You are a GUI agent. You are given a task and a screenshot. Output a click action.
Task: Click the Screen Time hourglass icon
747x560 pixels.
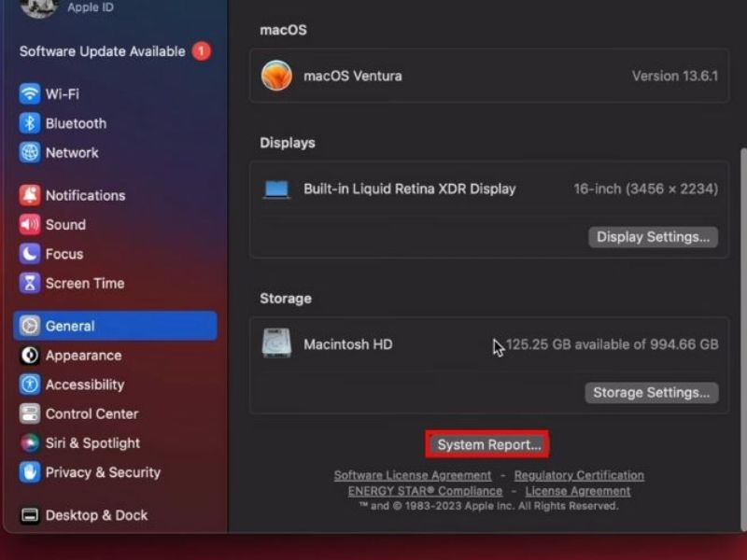tap(30, 284)
